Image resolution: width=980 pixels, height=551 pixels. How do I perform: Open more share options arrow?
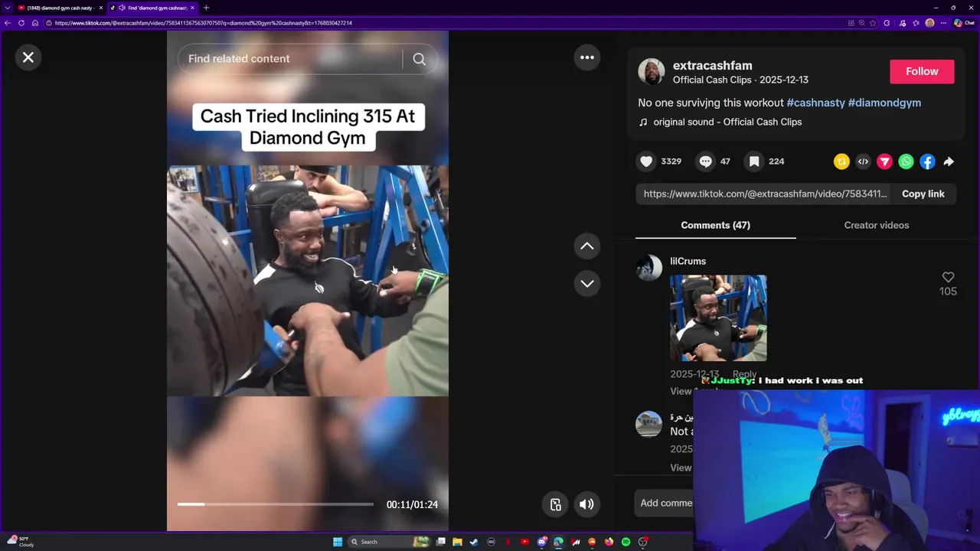[x=949, y=161]
